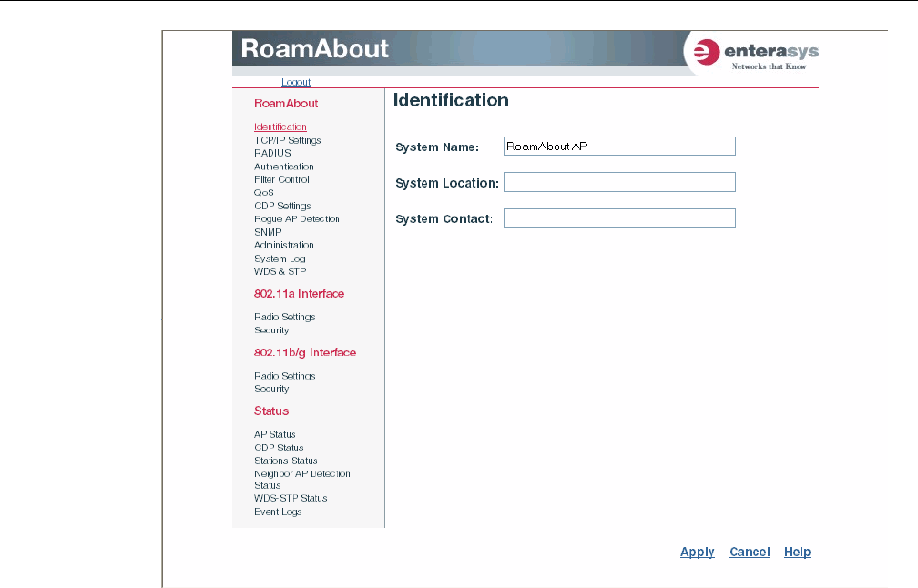
Task: Click the System Location label
Action: point(446,183)
